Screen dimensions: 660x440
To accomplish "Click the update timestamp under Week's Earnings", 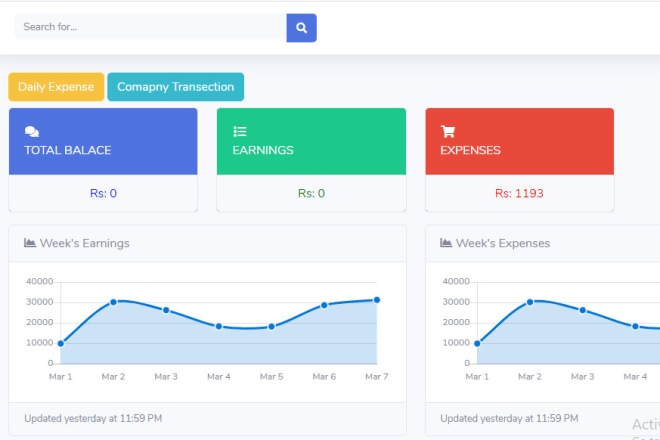I will click(93, 419).
